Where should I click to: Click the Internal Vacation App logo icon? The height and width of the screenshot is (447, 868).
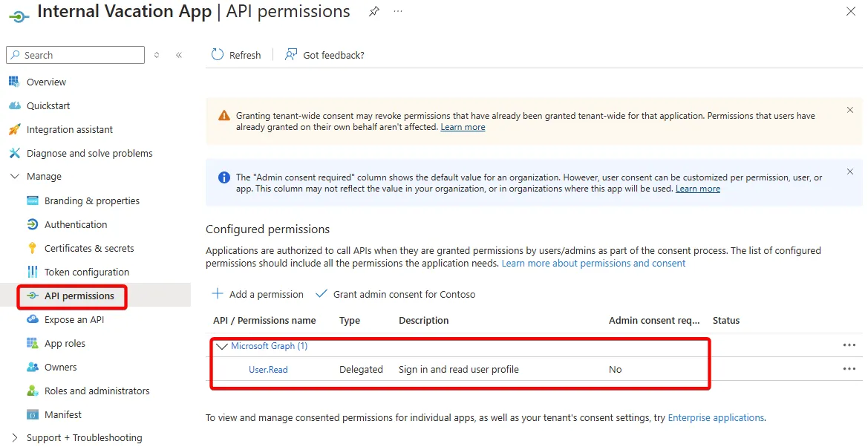(x=19, y=16)
